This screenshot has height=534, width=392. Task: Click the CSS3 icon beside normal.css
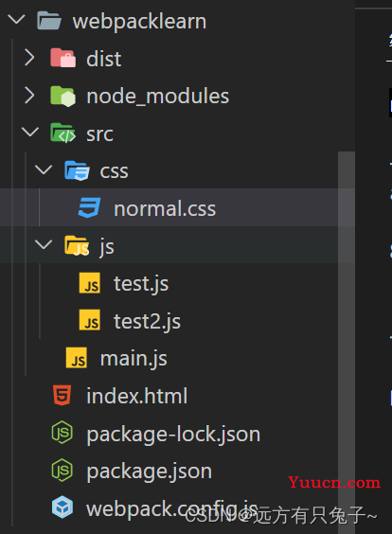(x=90, y=207)
